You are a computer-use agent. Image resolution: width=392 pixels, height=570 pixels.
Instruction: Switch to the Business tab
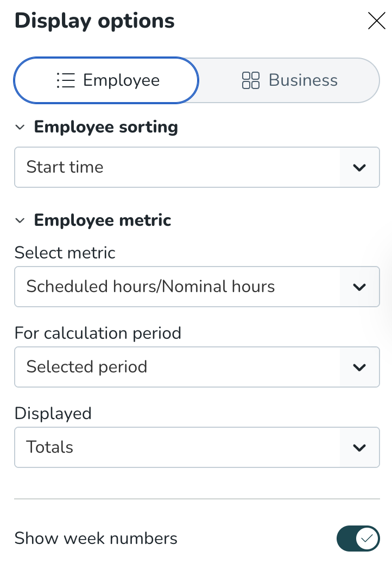point(289,80)
